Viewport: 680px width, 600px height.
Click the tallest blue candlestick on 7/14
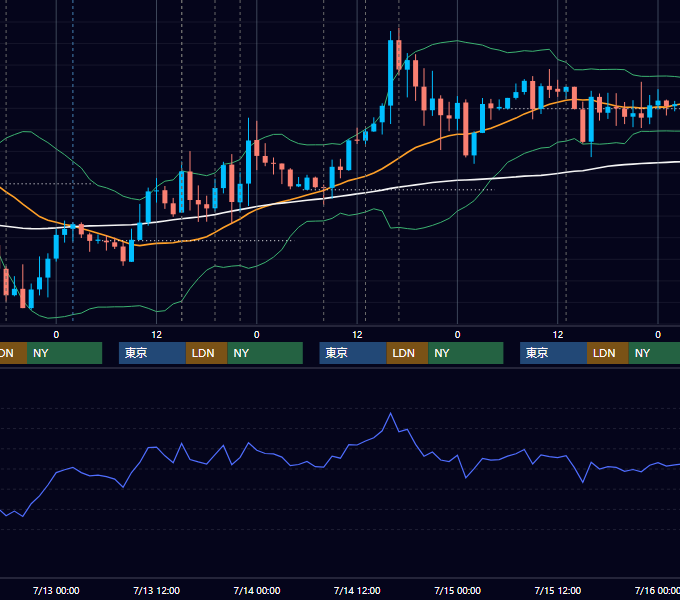pyautogui.click(x=391, y=73)
